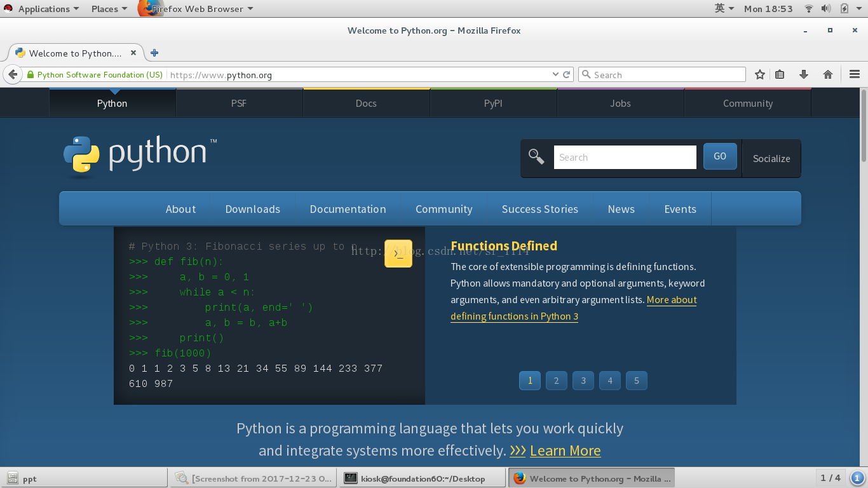Open the Downloads arrow icon in Firefox toolbar
The image size is (868, 488).
[x=804, y=74]
